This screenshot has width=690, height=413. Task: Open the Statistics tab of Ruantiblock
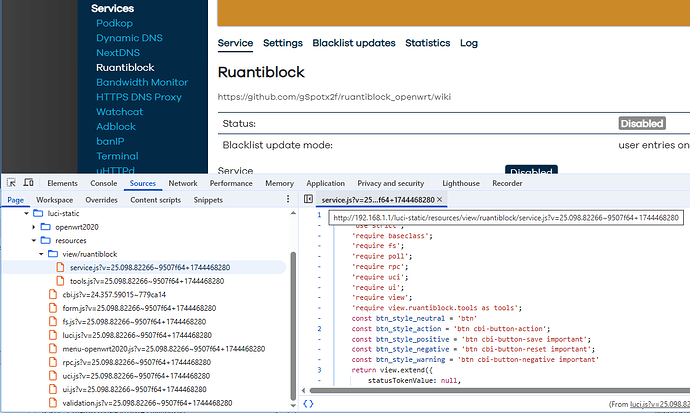(428, 43)
